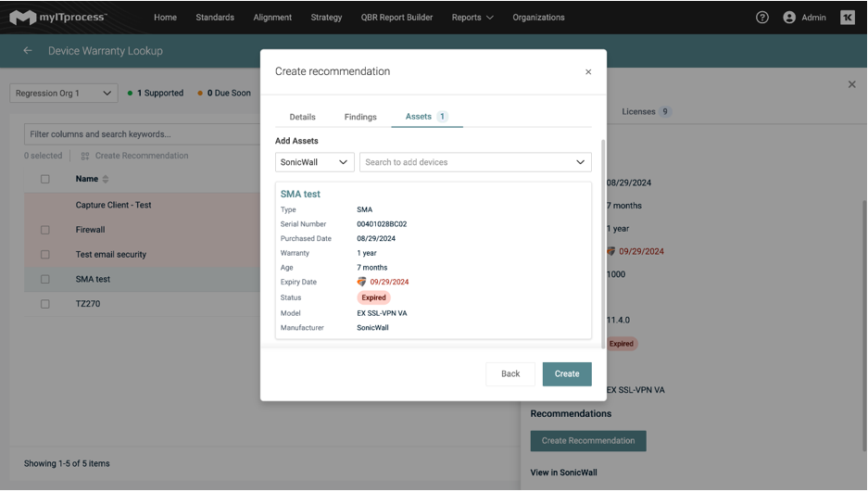
Task: Click the Create Recommendation grid icon in toolbar
Action: coord(84,156)
